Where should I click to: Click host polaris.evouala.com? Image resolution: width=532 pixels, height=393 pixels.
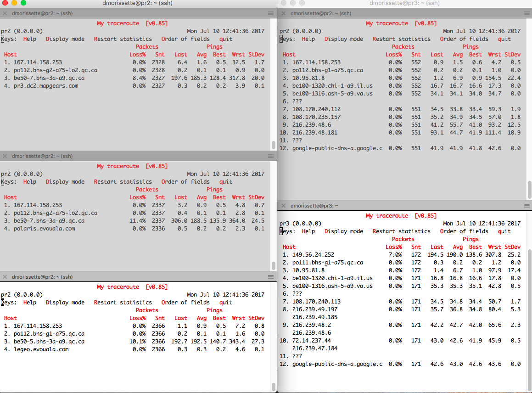click(45, 229)
